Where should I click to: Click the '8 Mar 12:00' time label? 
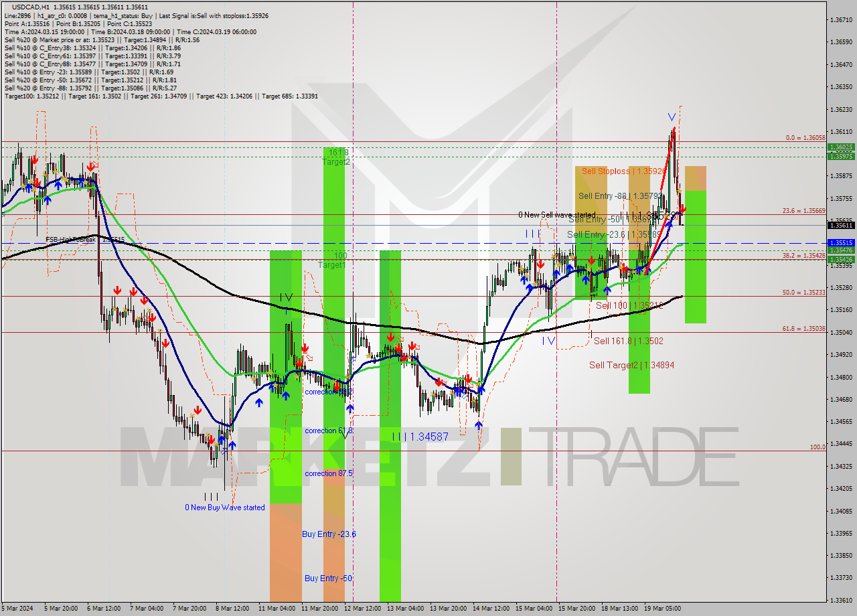pos(232,609)
